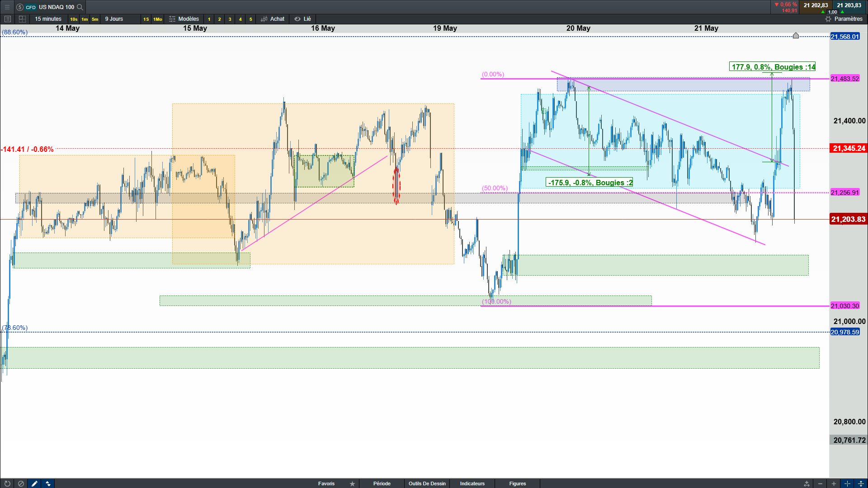Click the Achat buy button
The image size is (868, 488).
pyautogui.click(x=273, y=19)
